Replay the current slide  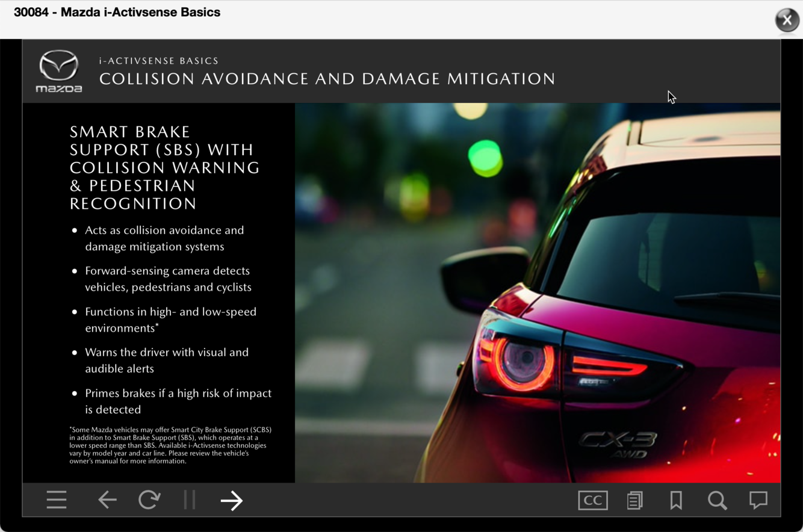149,500
